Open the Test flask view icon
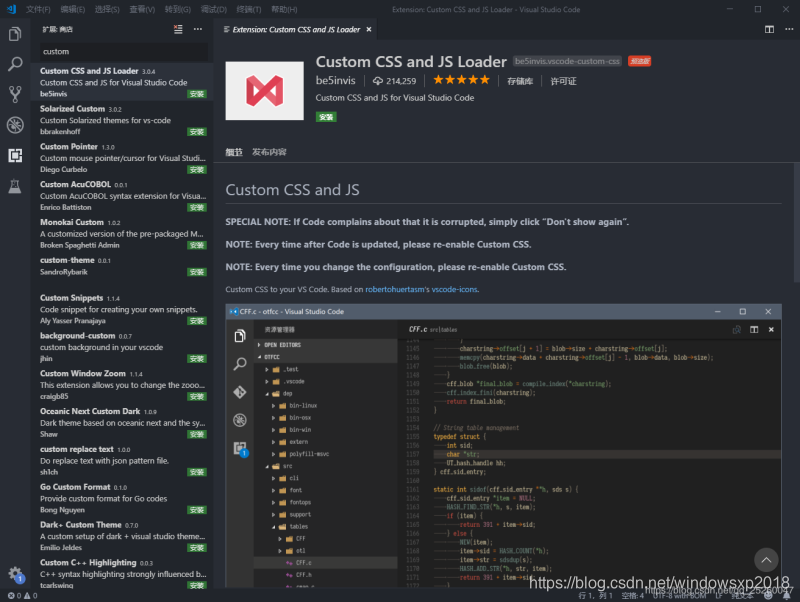The height and width of the screenshot is (602, 800). pyautogui.click(x=15, y=186)
